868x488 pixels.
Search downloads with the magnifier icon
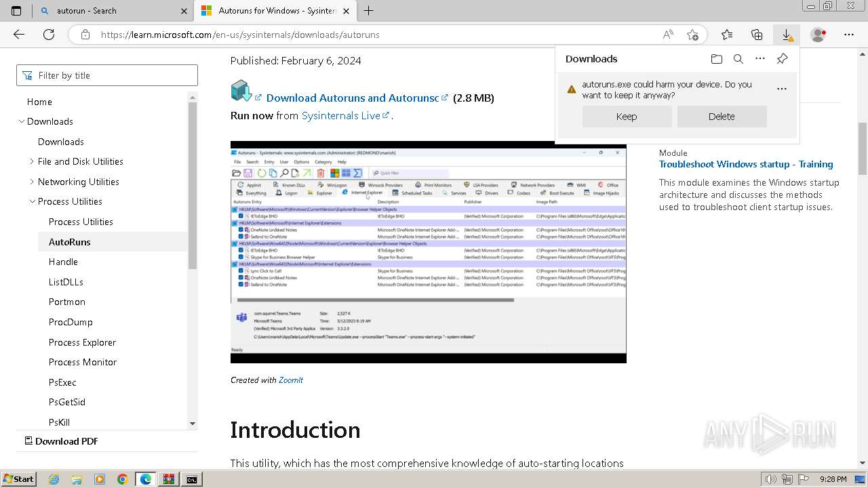[x=738, y=59]
